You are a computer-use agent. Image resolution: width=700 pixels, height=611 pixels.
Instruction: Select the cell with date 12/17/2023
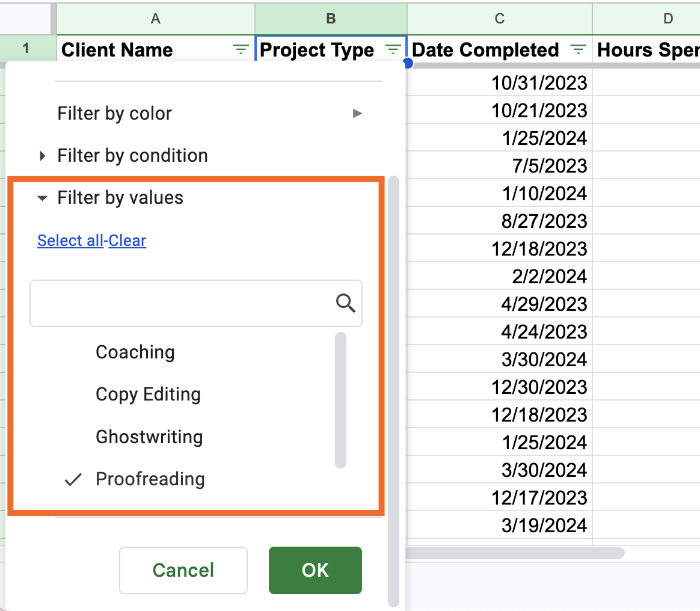[500, 497]
